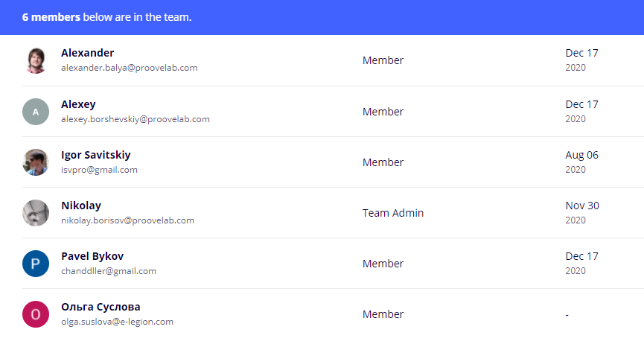
Task: Click Ольга Суслова's pink O avatar
Action: 36,314
